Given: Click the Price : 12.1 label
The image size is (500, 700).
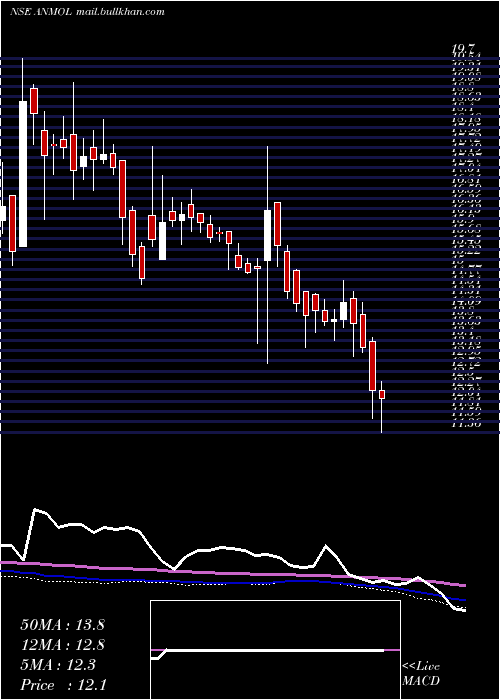Looking at the screenshot, I should pos(63,684).
